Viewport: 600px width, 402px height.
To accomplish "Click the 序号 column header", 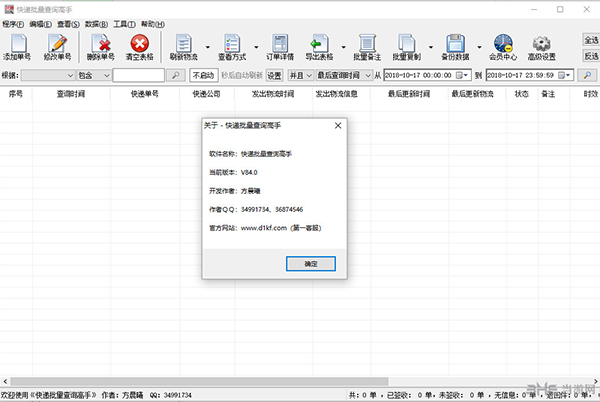I will 16,94.
